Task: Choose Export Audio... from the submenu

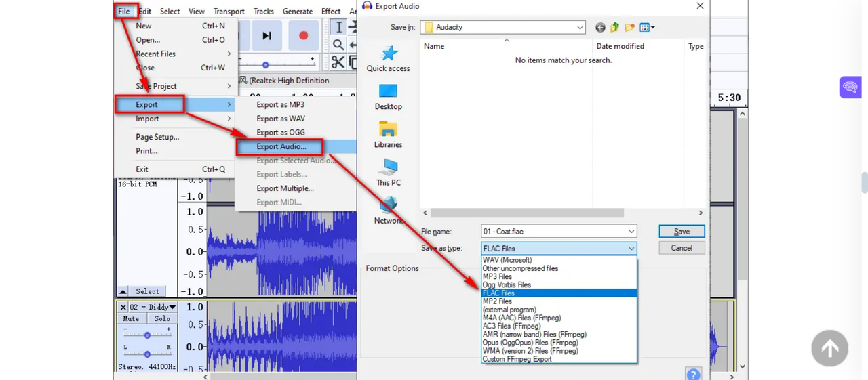Action: [281, 146]
